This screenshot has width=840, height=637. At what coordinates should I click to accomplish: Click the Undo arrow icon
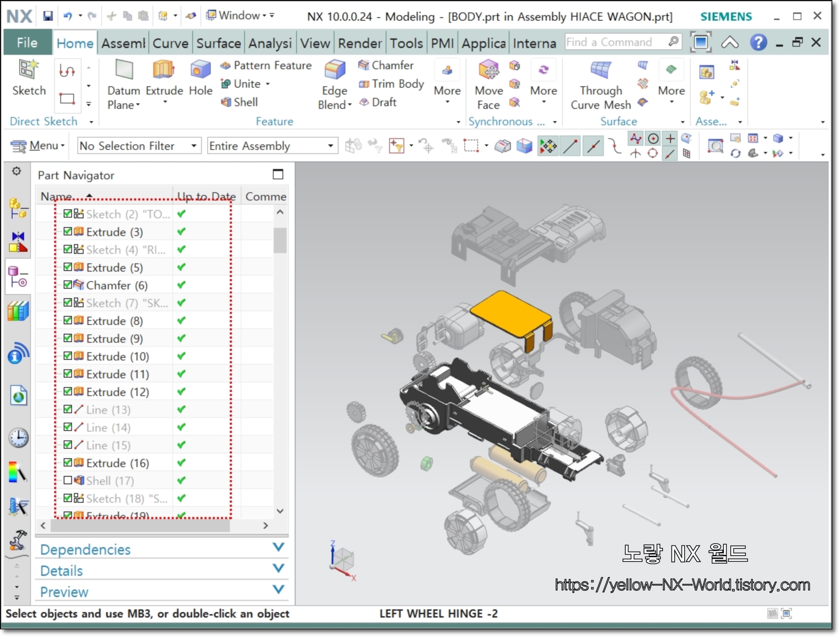(68, 16)
